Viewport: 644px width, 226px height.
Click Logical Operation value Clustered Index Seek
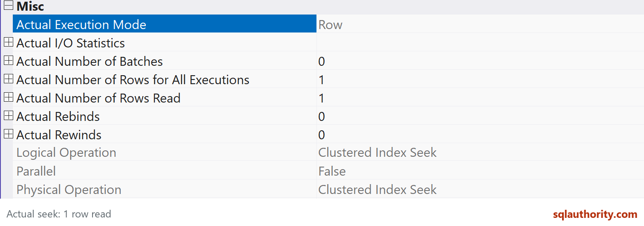(x=377, y=153)
